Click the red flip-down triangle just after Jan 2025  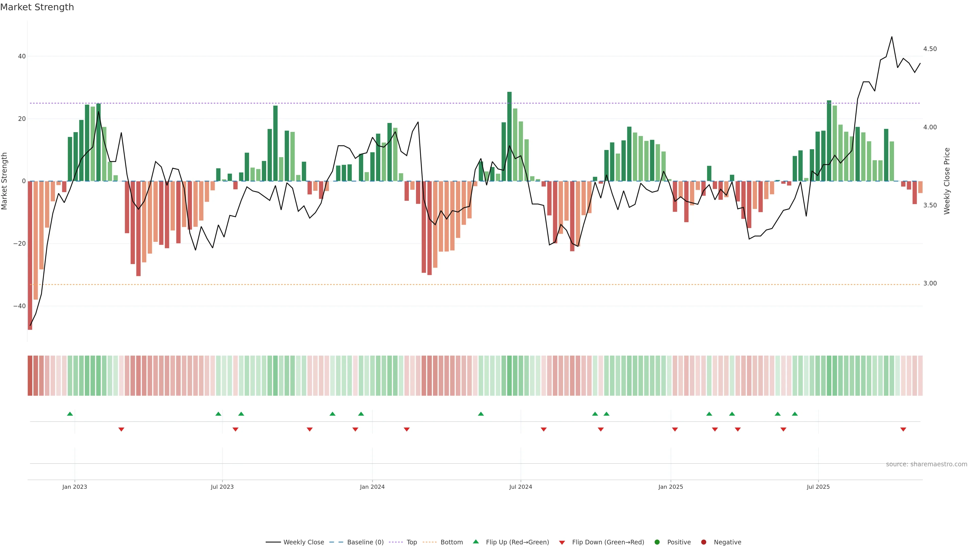click(x=675, y=429)
